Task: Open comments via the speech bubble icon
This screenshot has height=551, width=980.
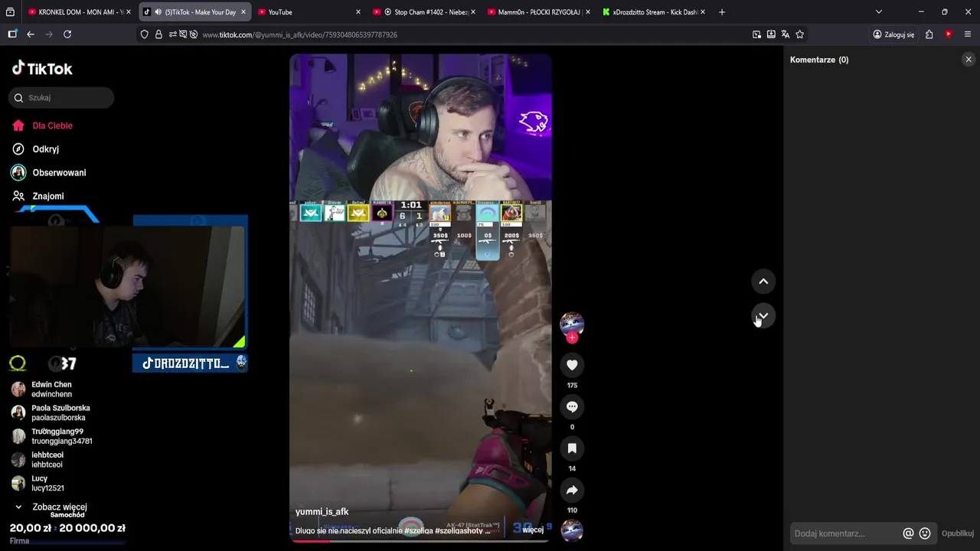Action: tap(572, 407)
